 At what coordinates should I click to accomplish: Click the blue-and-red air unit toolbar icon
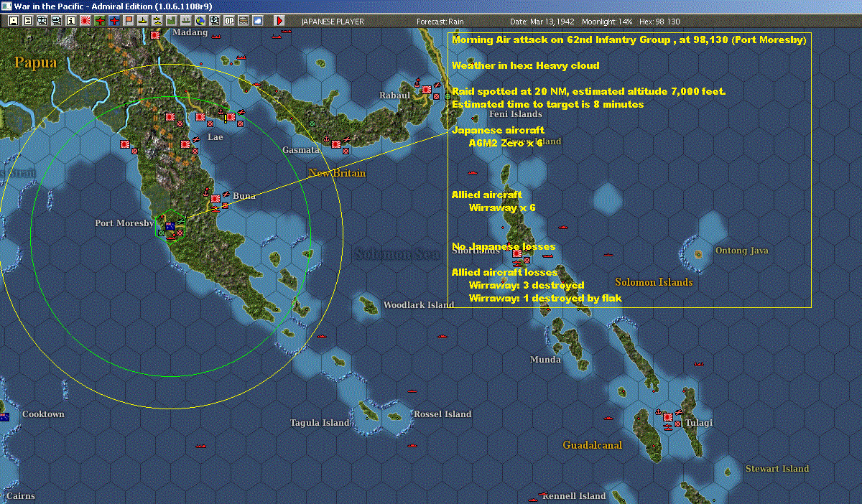tap(42, 21)
